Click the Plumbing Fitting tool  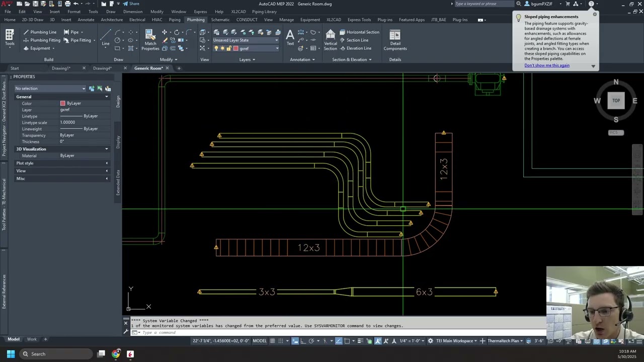[x=42, y=40]
